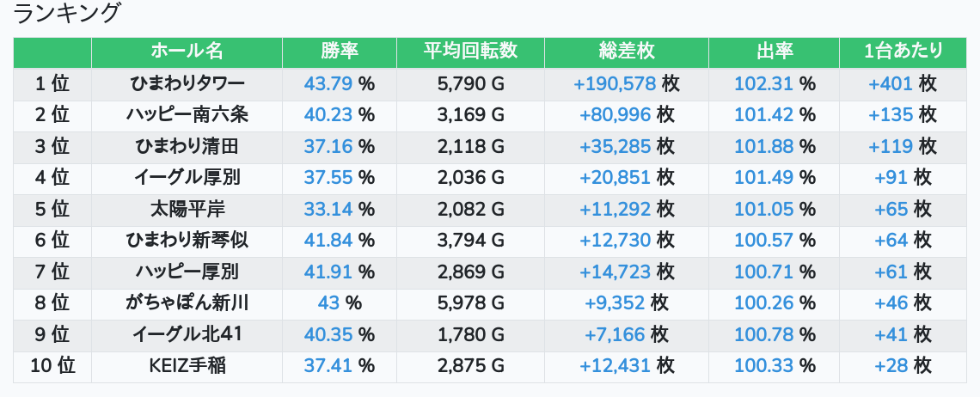Image resolution: width=980 pixels, height=397 pixels.
Task: Select the ハッピー厚別 hall name
Action: pos(187,272)
